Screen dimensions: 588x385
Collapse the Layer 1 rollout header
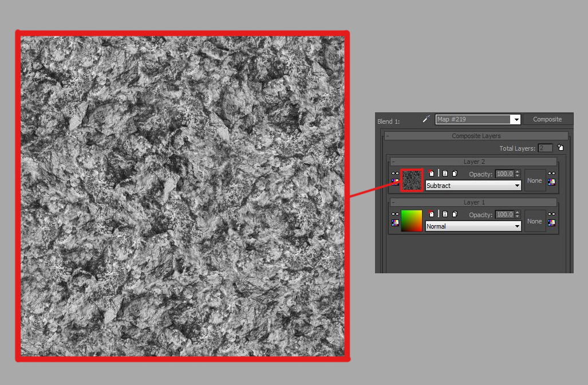(x=473, y=202)
